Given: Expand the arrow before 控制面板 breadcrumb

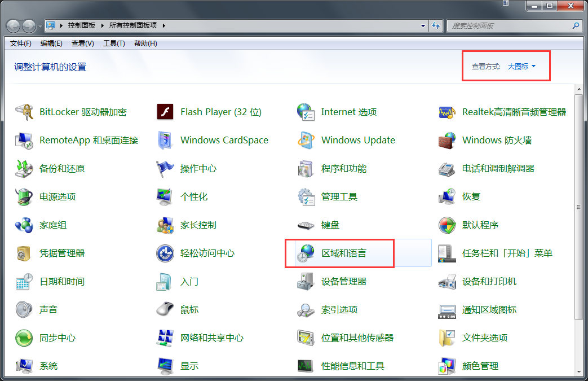Looking at the screenshot, I should click(61, 25).
